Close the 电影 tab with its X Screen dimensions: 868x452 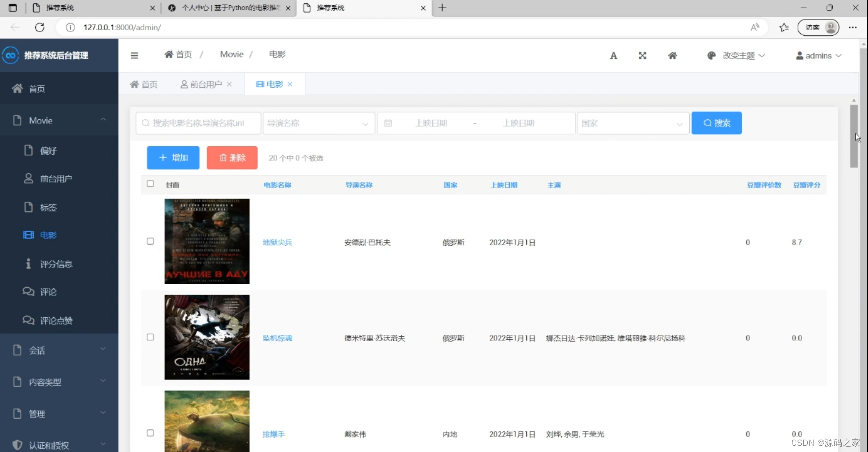[290, 84]
